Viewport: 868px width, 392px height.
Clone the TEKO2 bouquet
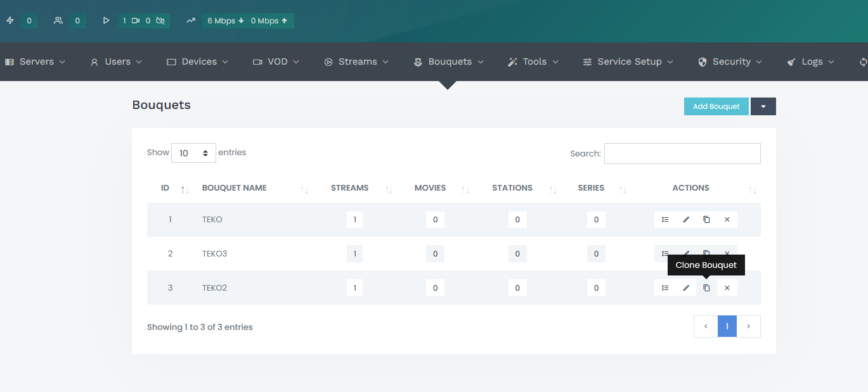tap(706, 288)
